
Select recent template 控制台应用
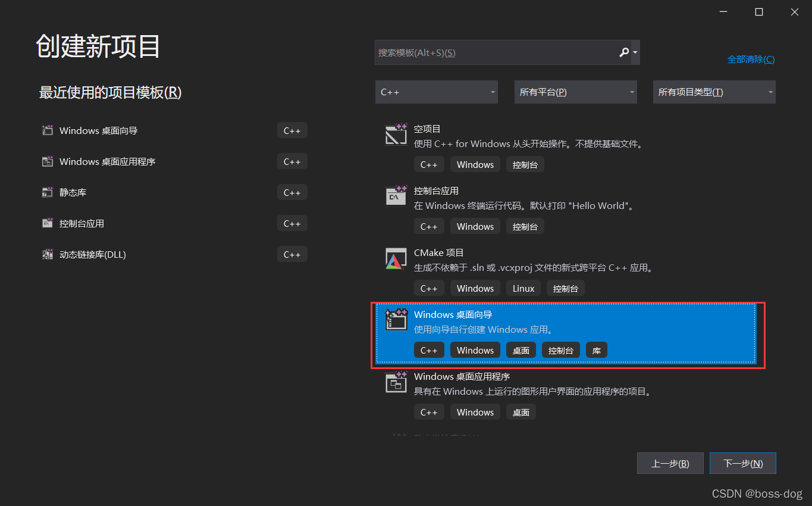pos(82,223)
